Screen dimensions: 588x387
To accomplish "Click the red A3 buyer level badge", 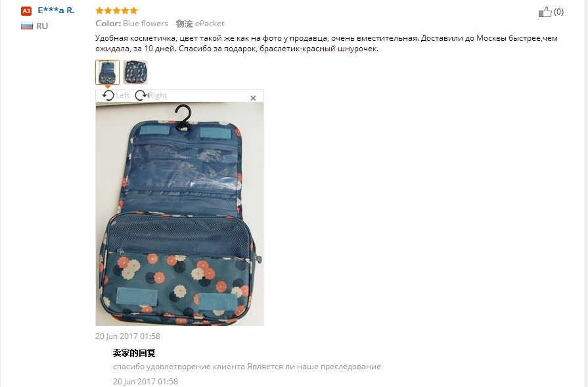I will 26,11.
